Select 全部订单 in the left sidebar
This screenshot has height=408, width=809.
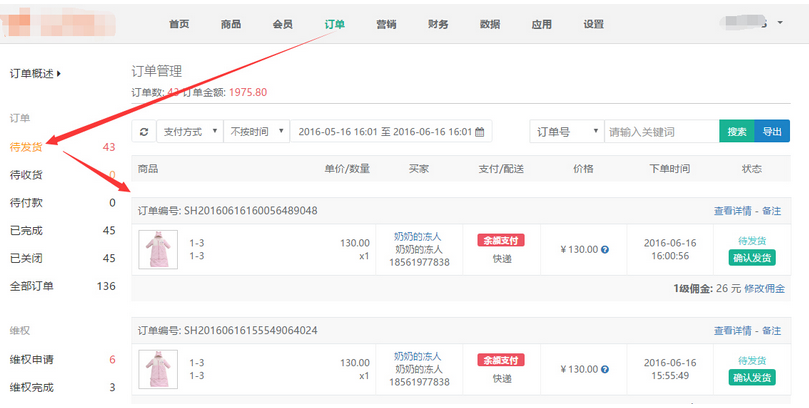point(32,286)
